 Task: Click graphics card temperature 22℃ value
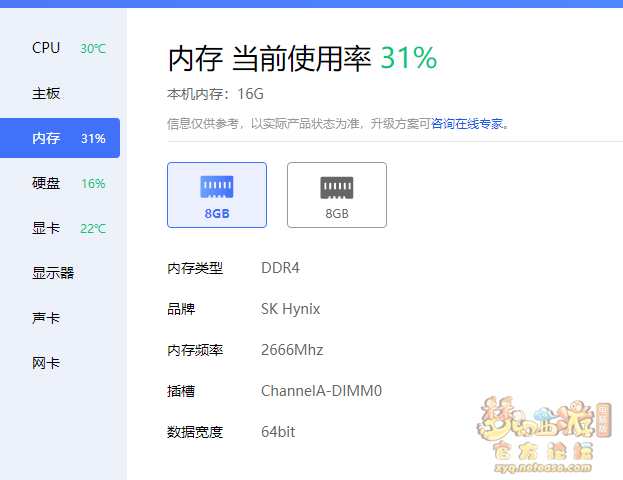(93, 228)
